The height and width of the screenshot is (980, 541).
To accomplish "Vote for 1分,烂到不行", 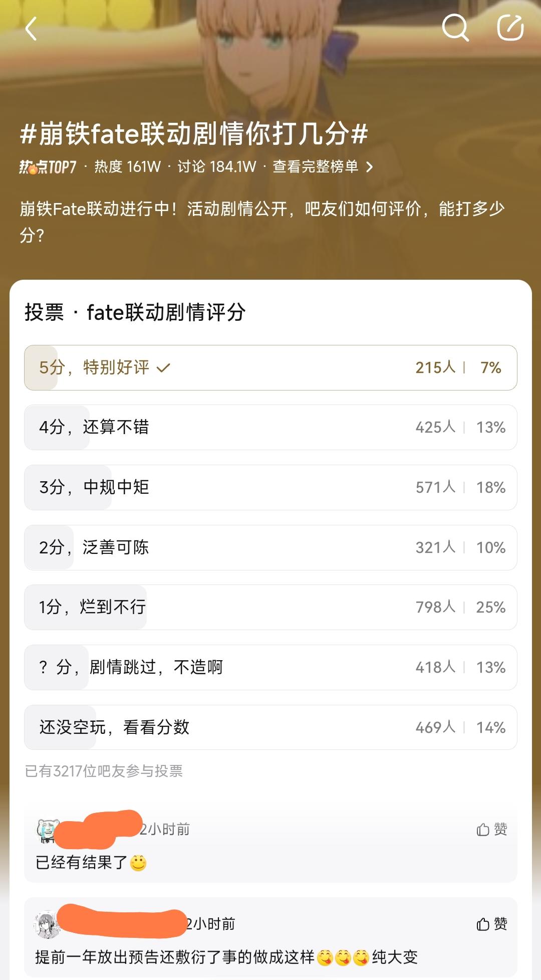I will coord(270,608).
